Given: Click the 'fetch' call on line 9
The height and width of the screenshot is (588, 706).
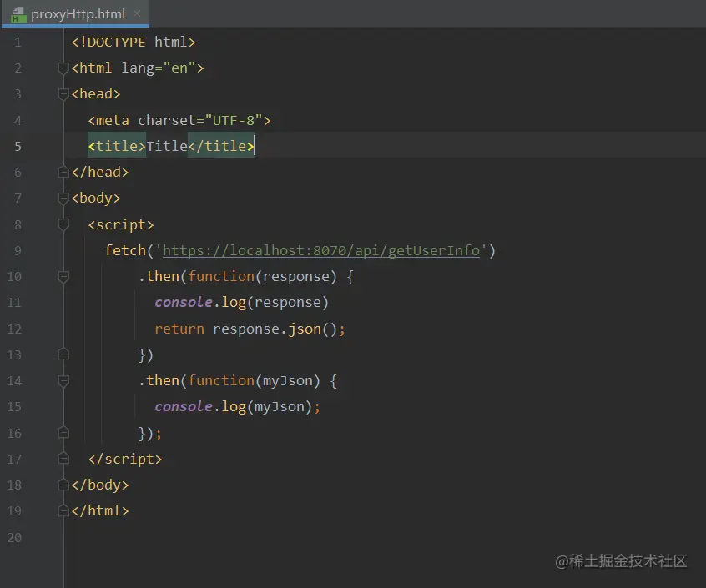Looking at the screenshot, I should pyautogui.click(x=125, y=250).
